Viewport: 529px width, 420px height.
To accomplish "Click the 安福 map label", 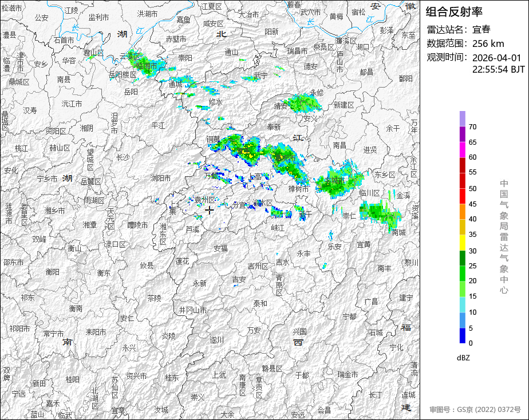I will point(221,248).
